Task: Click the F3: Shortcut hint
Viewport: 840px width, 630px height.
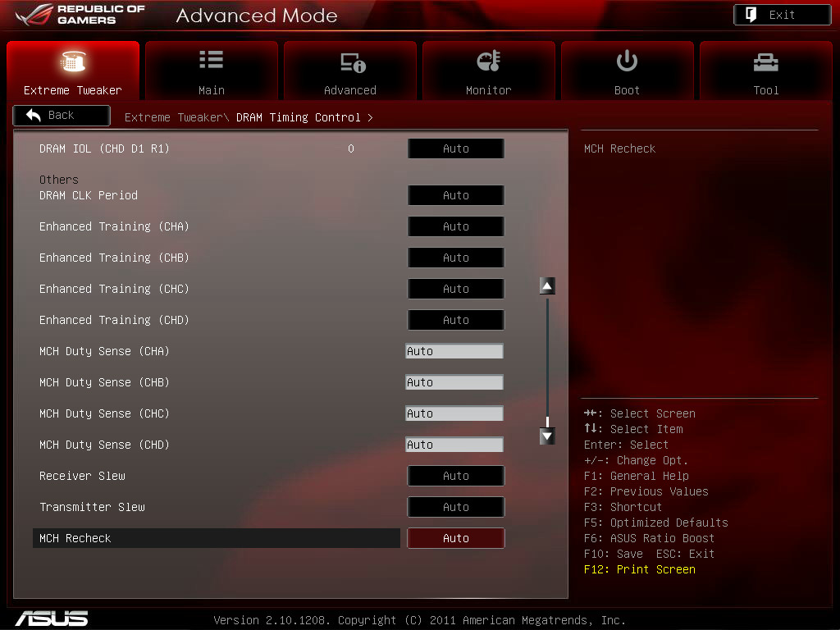Action: (623, 507)
